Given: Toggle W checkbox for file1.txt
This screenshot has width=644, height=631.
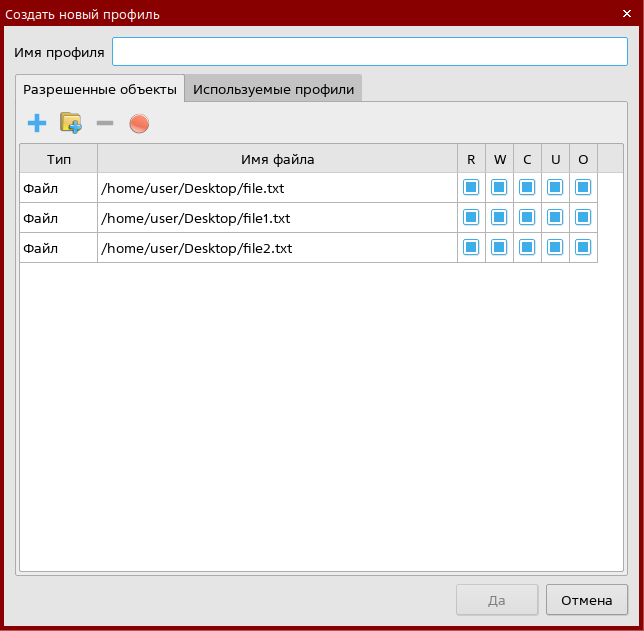Looking at the screenshot, I should point(499,217).
